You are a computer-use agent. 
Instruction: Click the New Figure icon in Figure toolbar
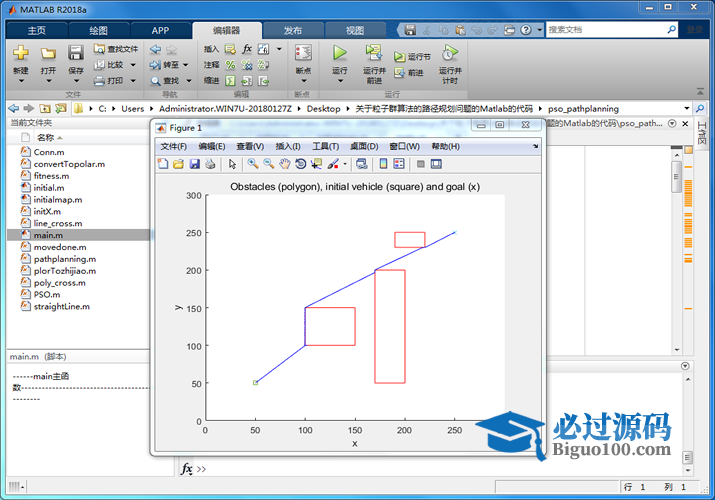click(163, 164)
